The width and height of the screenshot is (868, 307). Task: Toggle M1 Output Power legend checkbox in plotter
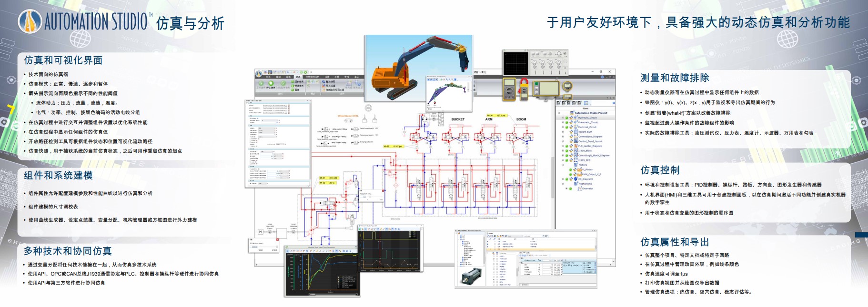[338, 277]
